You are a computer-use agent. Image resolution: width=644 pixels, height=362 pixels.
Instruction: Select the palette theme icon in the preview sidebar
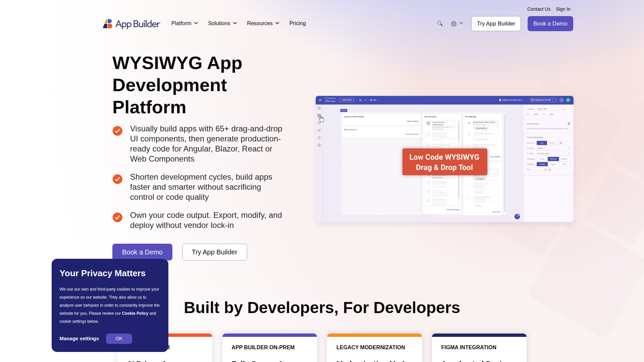tap(319, 138)
